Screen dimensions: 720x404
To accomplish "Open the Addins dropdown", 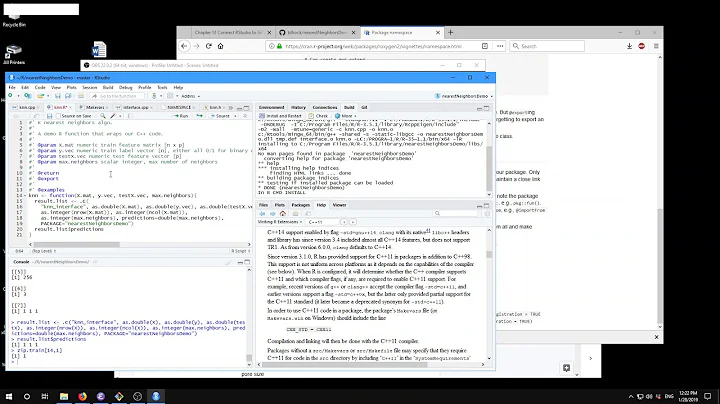I will (190, 96).
